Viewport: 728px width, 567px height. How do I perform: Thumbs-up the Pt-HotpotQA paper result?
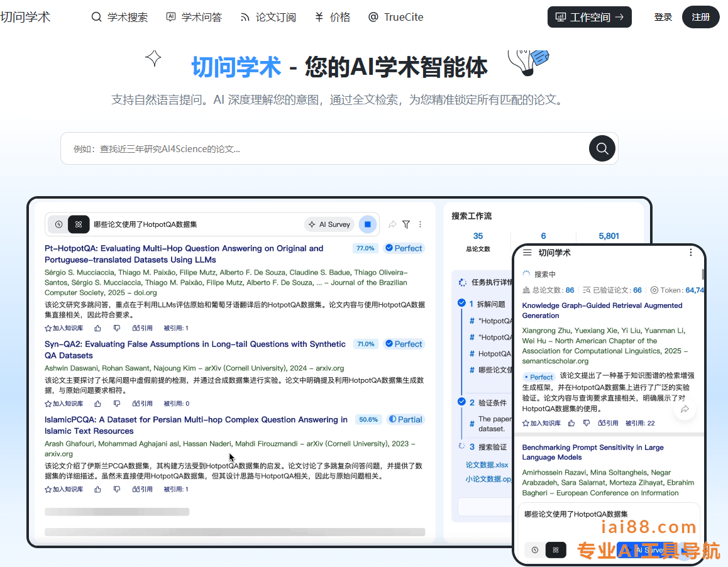97,328
